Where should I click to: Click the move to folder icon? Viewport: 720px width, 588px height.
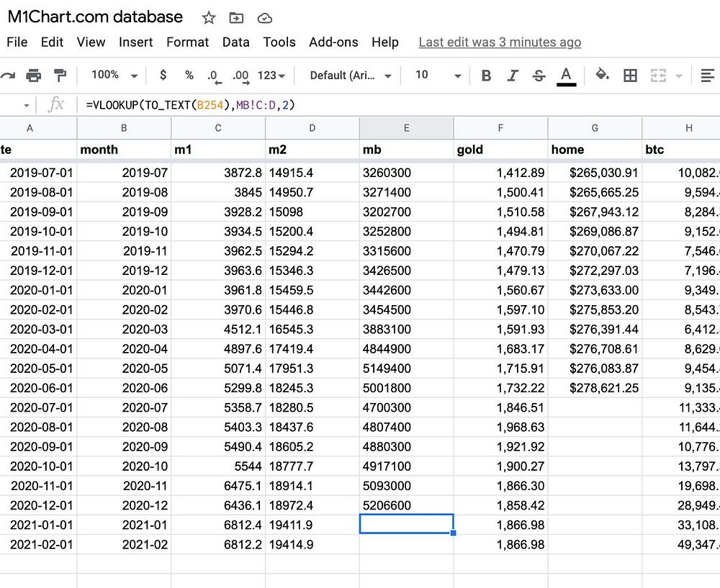236,18
